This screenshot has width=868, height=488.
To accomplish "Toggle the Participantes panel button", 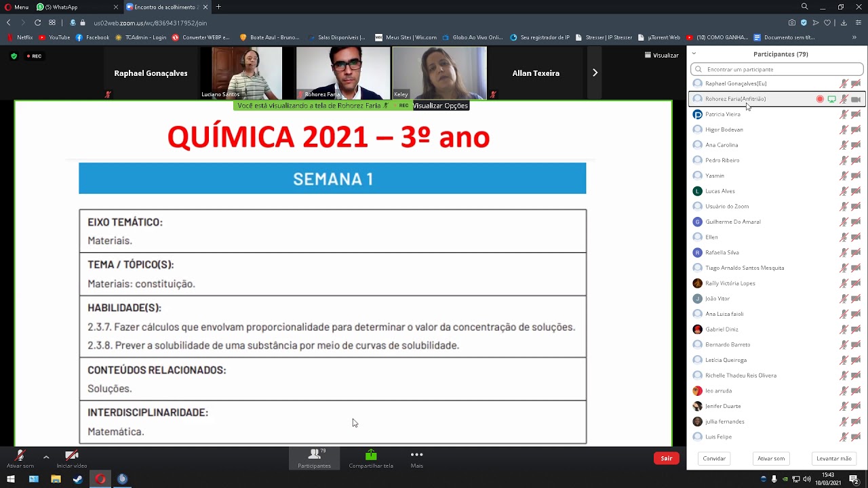I will (314, 459).
